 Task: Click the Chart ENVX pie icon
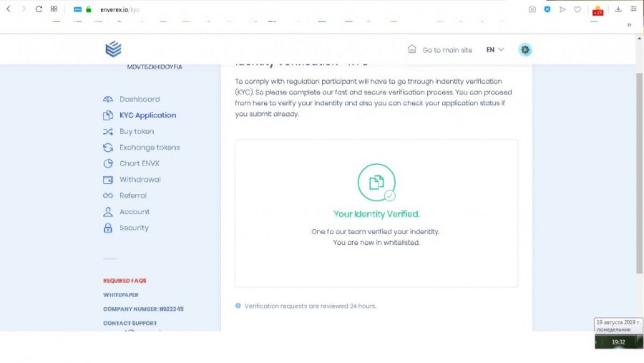pyautogui.click(x=108, y=163)
